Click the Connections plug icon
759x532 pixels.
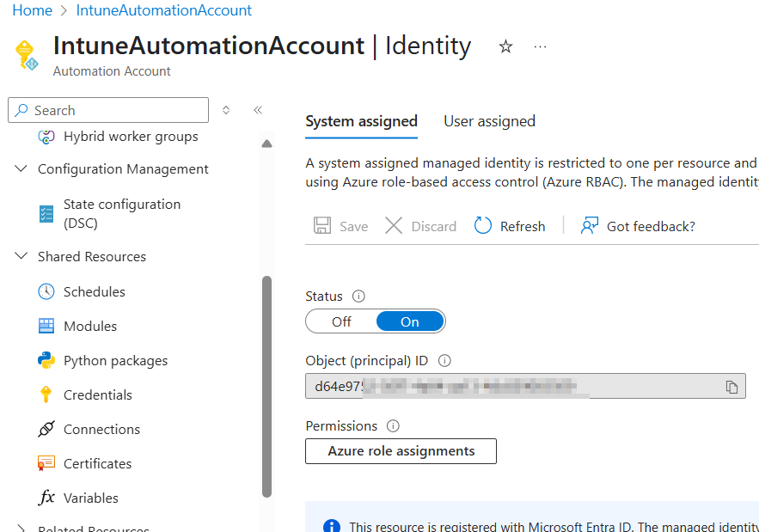pyautogui.click(x=46, y=429)
